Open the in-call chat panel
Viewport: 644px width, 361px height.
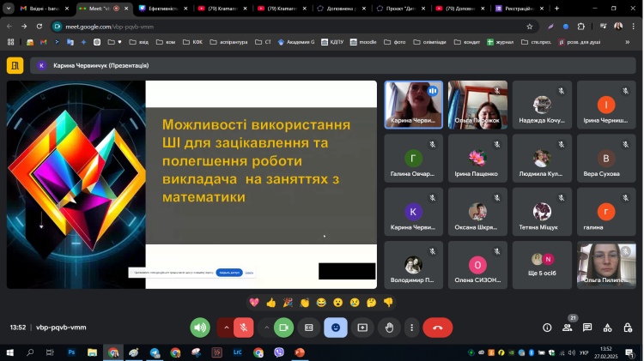(588, 327)
